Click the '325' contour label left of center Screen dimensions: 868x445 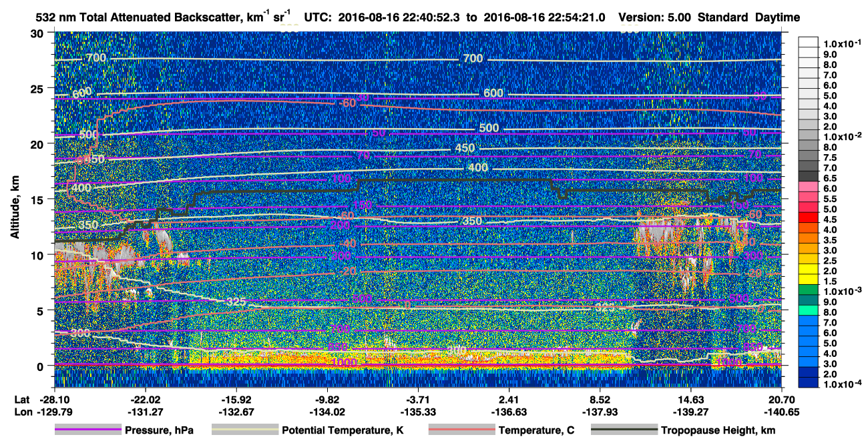pyautogui.click(x=236, y=302)
